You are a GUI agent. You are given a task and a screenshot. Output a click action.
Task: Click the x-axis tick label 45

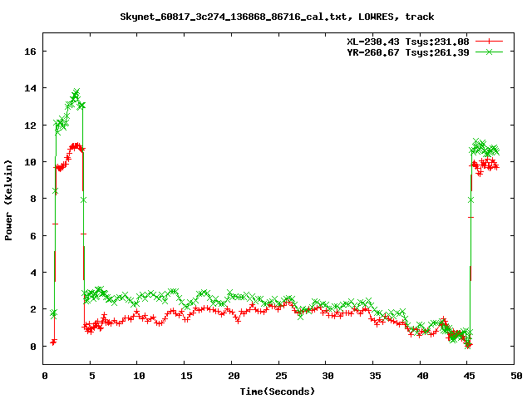tap(470, 376)
